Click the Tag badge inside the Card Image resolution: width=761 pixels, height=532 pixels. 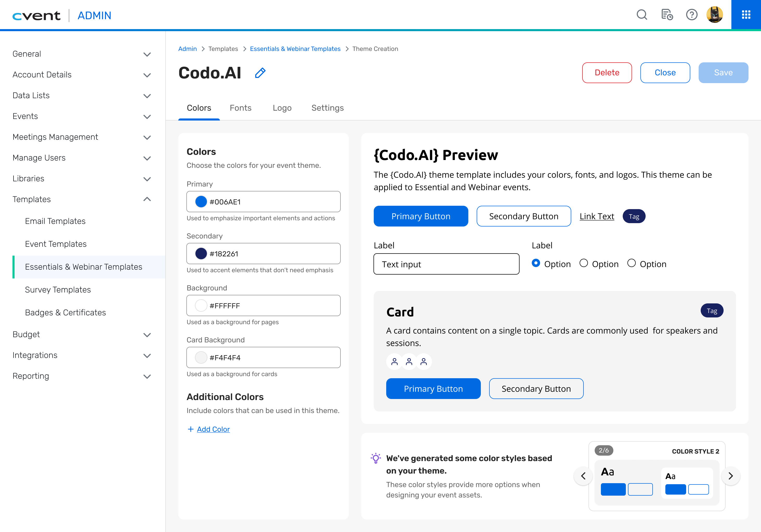[x=712, y=311]
